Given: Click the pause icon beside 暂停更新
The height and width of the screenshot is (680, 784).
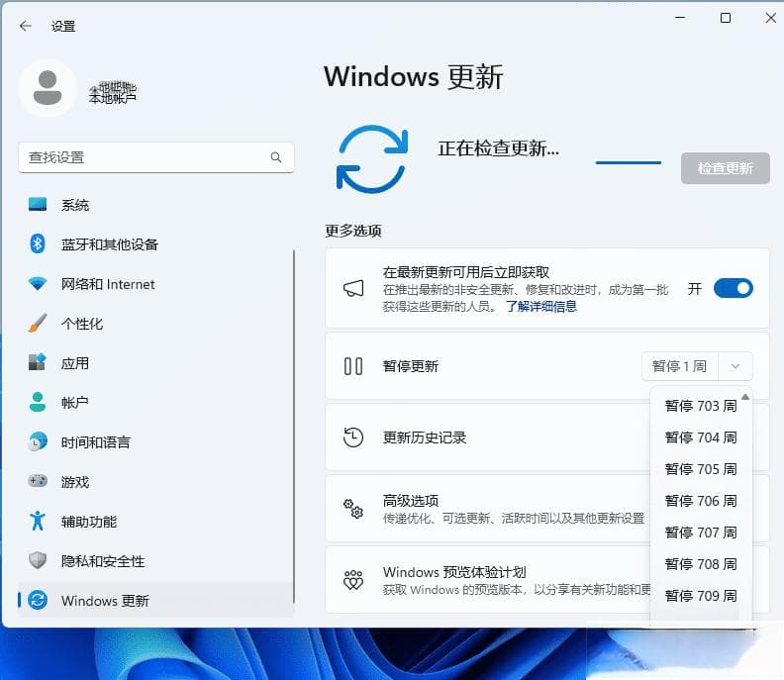Looking at the screenshot, I should pyautogui.click(x=353, y=366).
